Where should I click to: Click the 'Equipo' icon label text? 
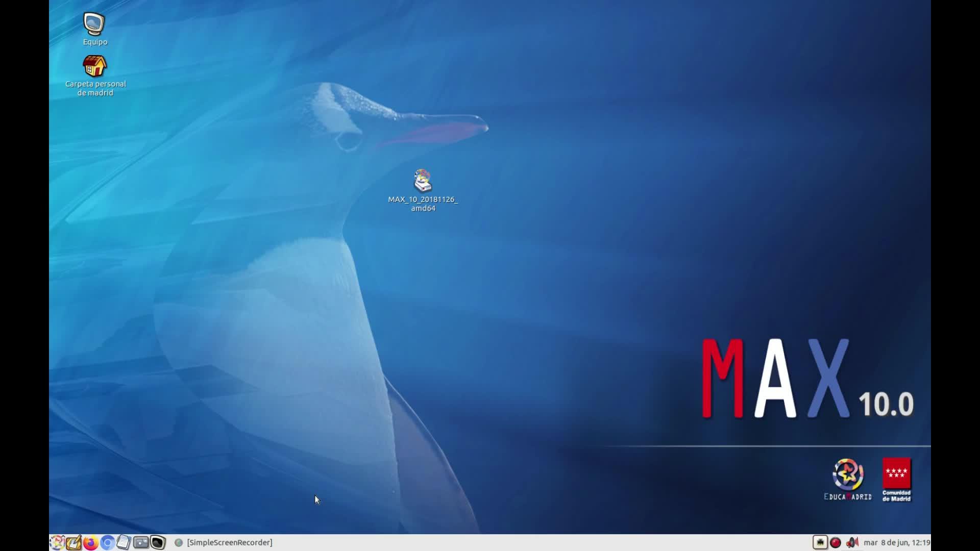coord(95,42)
